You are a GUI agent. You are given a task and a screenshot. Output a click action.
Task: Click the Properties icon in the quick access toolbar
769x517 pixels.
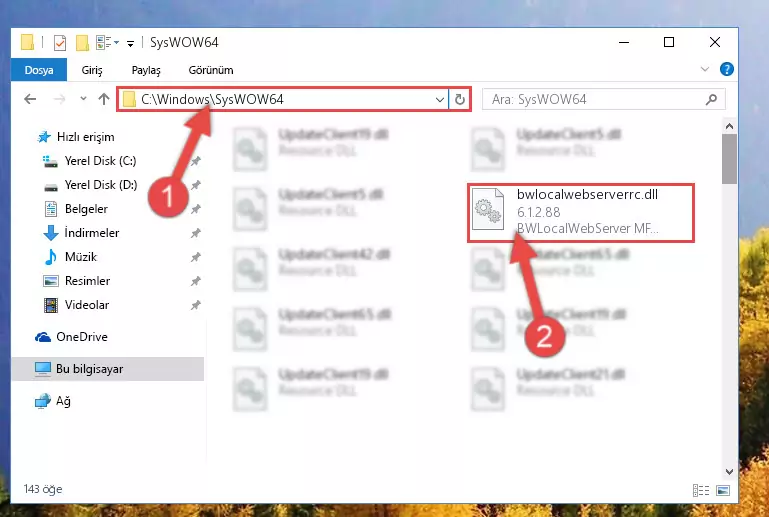[x=59, y=43]
